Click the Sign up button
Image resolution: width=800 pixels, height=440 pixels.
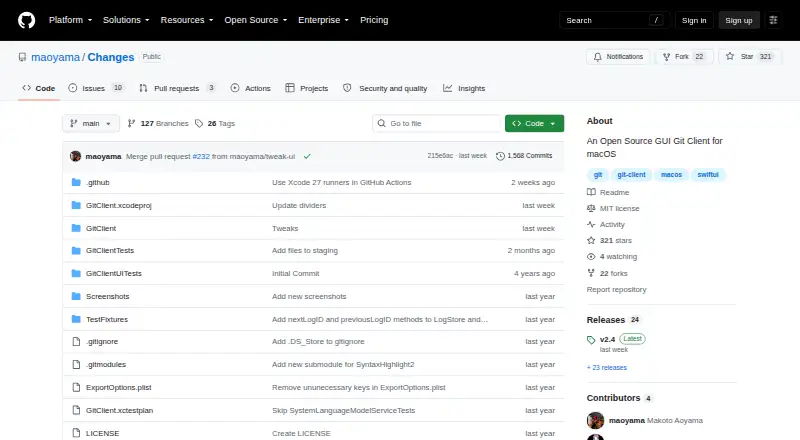click(x=739, y=20)
